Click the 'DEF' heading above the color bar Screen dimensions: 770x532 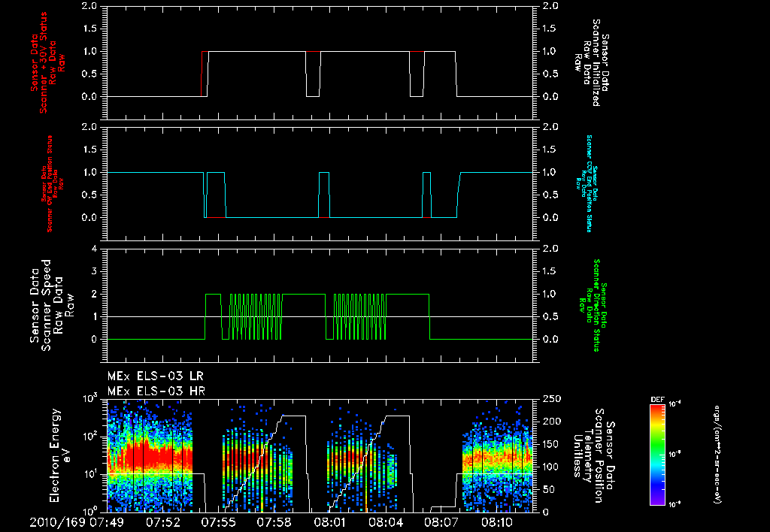tap(657, 400)
